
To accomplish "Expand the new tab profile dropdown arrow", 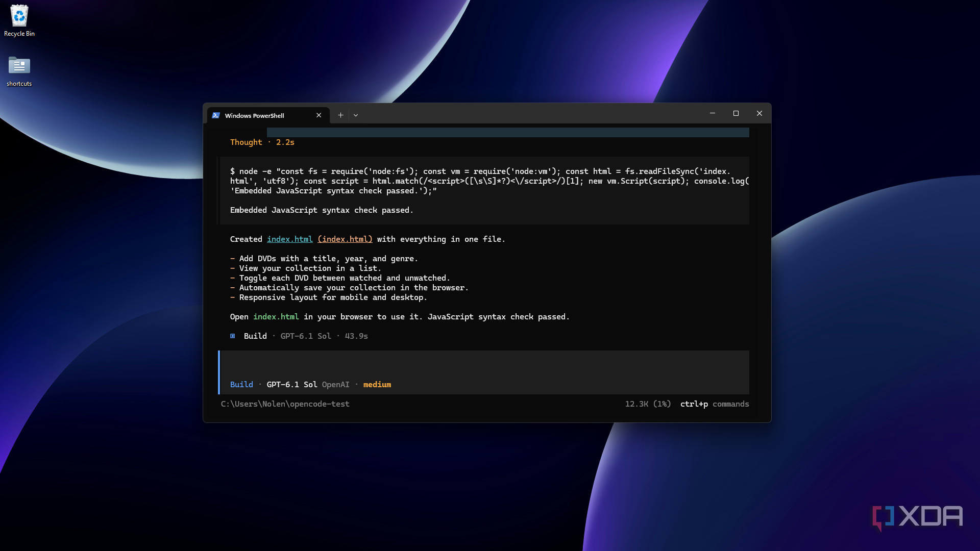I will click(x=356, y=115).
